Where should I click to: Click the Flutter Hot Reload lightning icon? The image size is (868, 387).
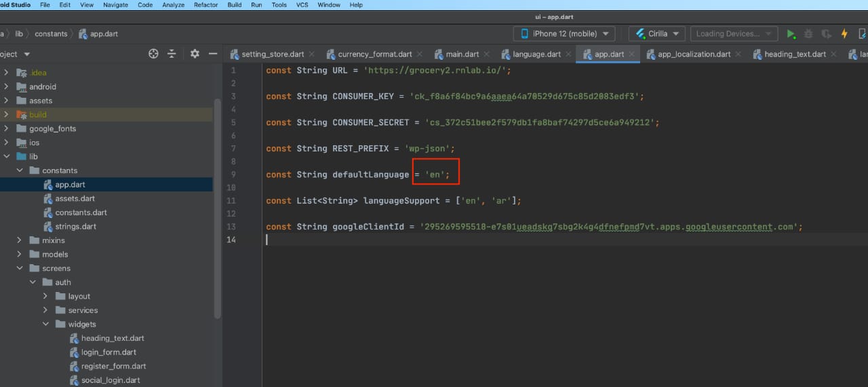844,34
